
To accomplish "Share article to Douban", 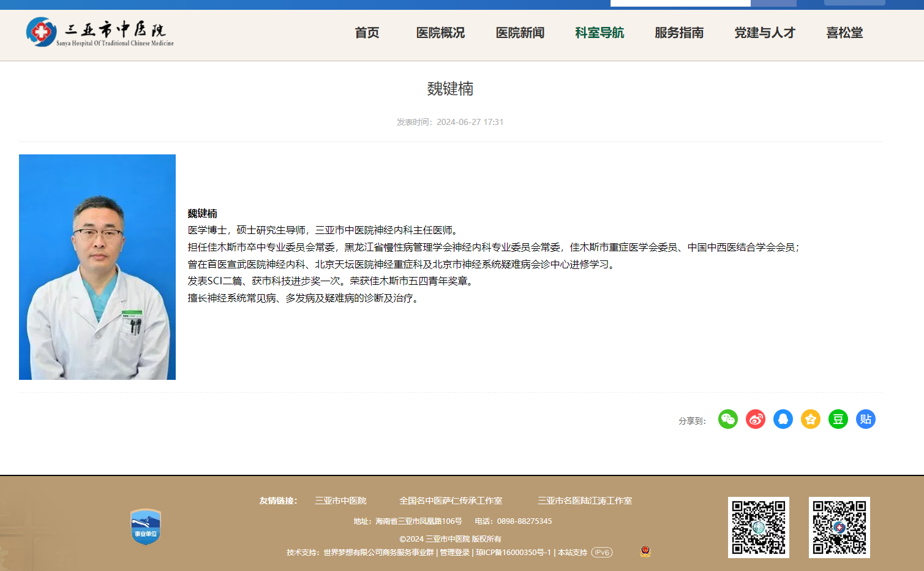I will pyautogui.click(x=838, y=419).
